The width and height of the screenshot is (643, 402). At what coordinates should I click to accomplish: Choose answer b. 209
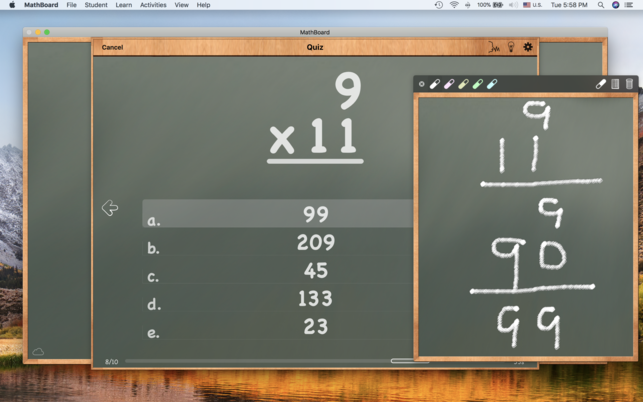tap(278, 242)
